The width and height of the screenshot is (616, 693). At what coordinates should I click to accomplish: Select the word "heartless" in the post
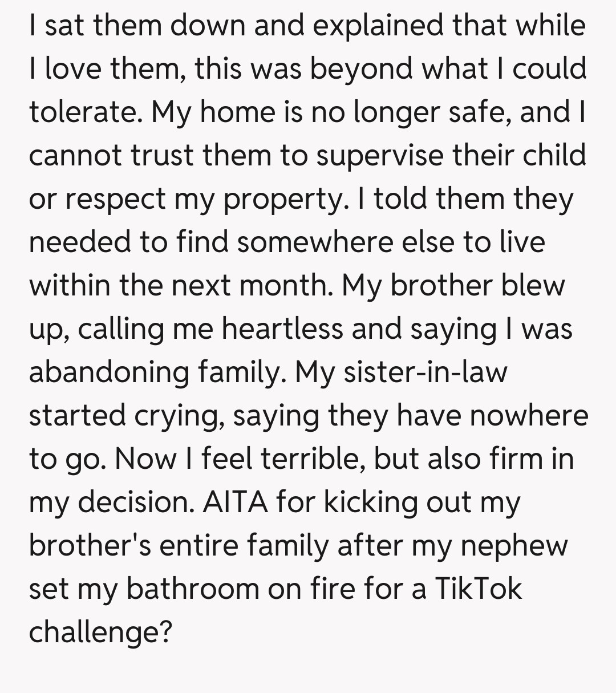pos(282,329)
